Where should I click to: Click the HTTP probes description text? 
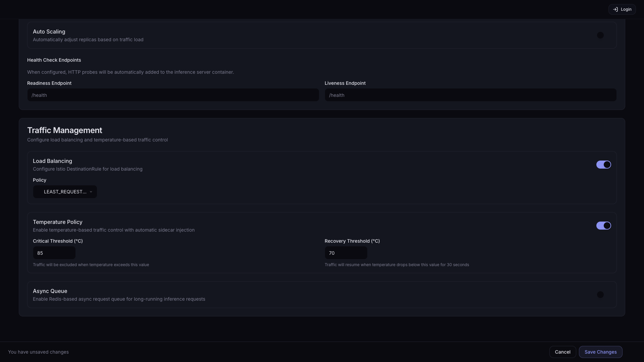(x=130, y=72)
